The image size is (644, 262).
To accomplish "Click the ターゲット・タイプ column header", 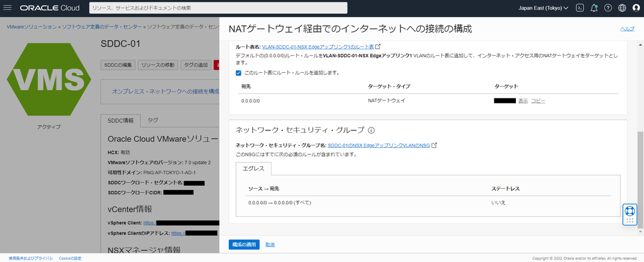I will click(389, 87).
